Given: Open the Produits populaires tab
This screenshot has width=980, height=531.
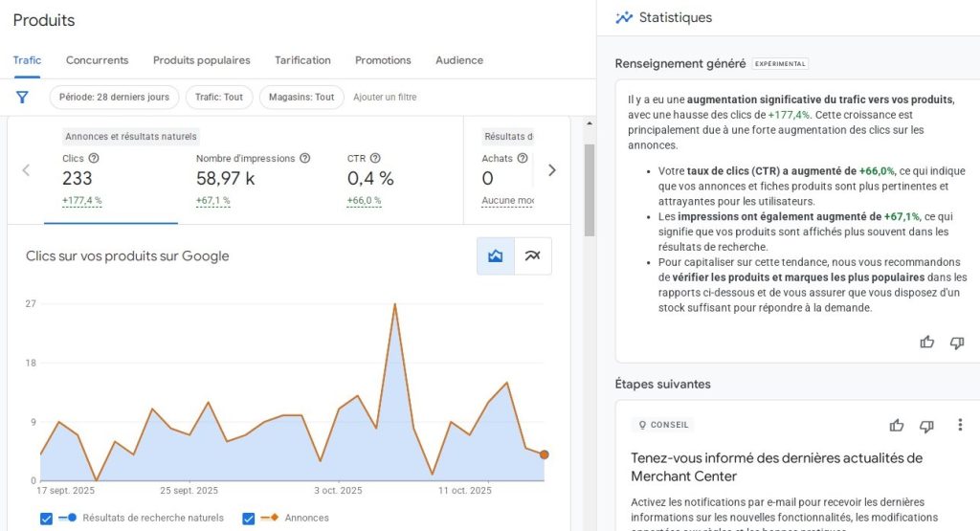Looking at the screenshot, I should [201, 60].
